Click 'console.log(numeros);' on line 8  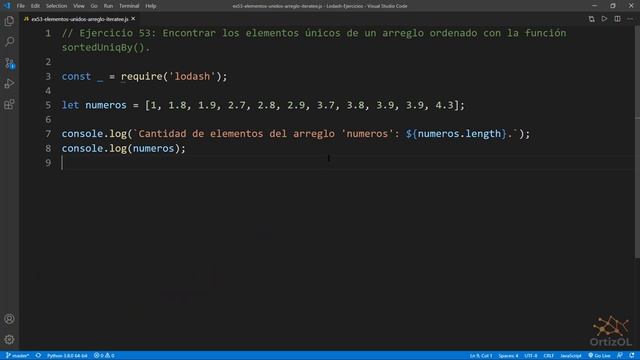[123, 148]
